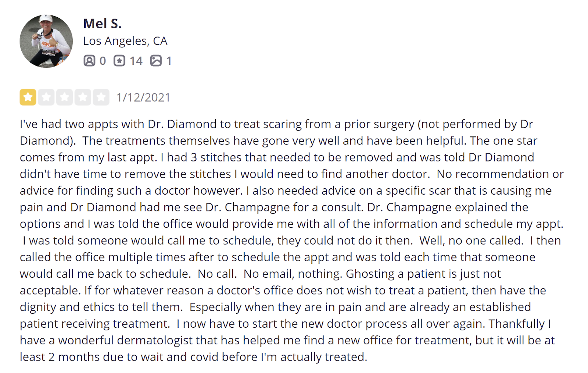This screenshot has height=373, width=588.
Task: Open the Mel S. profile name
Action: coord(102,24)
